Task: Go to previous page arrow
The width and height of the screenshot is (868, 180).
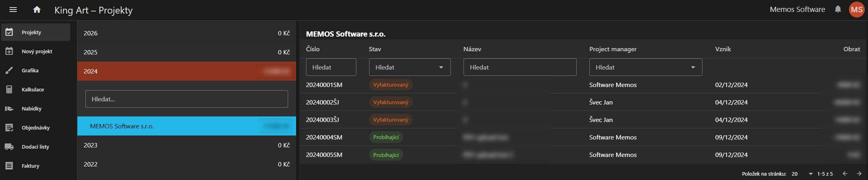Action: (845, 174)
